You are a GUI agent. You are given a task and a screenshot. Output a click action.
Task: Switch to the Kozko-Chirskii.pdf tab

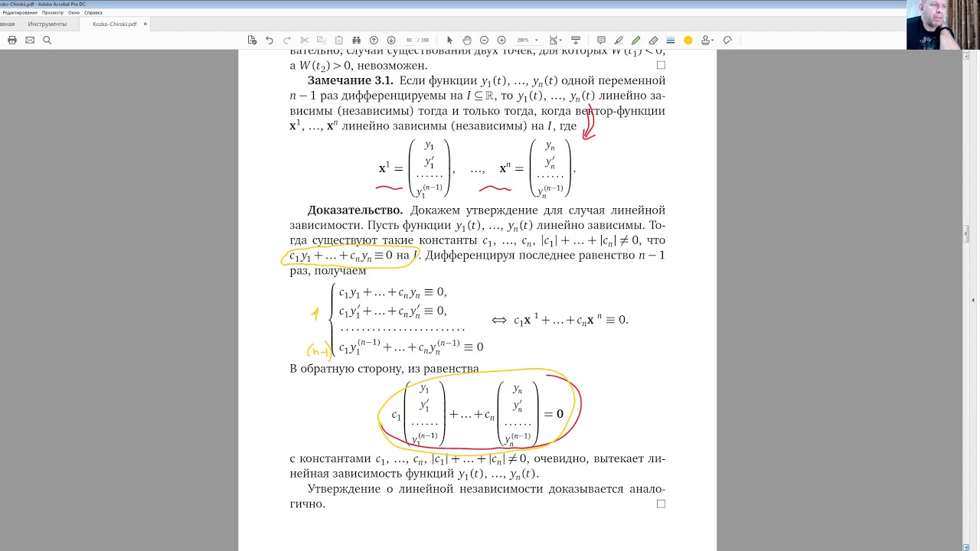115,24
